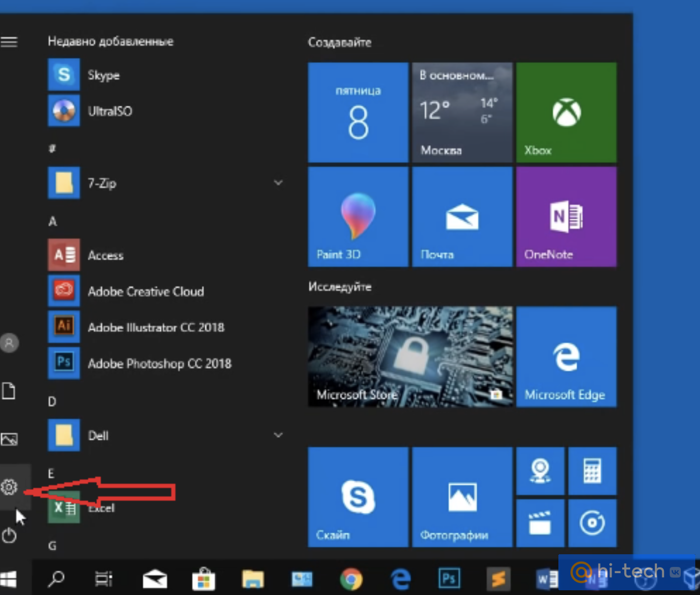Open Pictures from the Start sidebar

tap(9, 439)
